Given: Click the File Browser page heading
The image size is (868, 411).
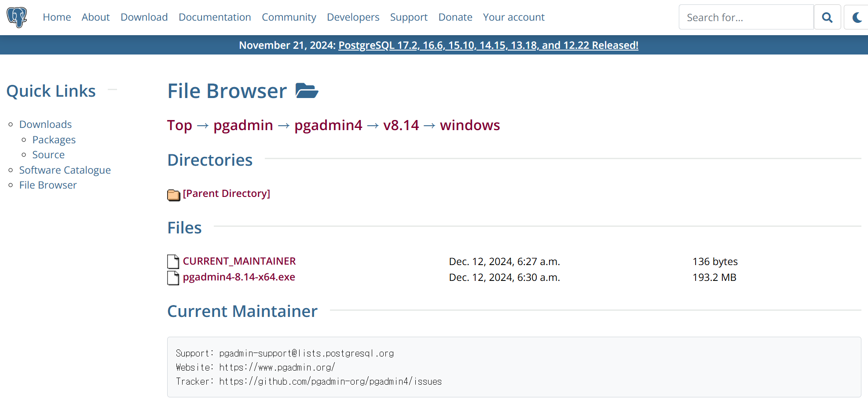Looking at the screenshot, I should [227, 91].
